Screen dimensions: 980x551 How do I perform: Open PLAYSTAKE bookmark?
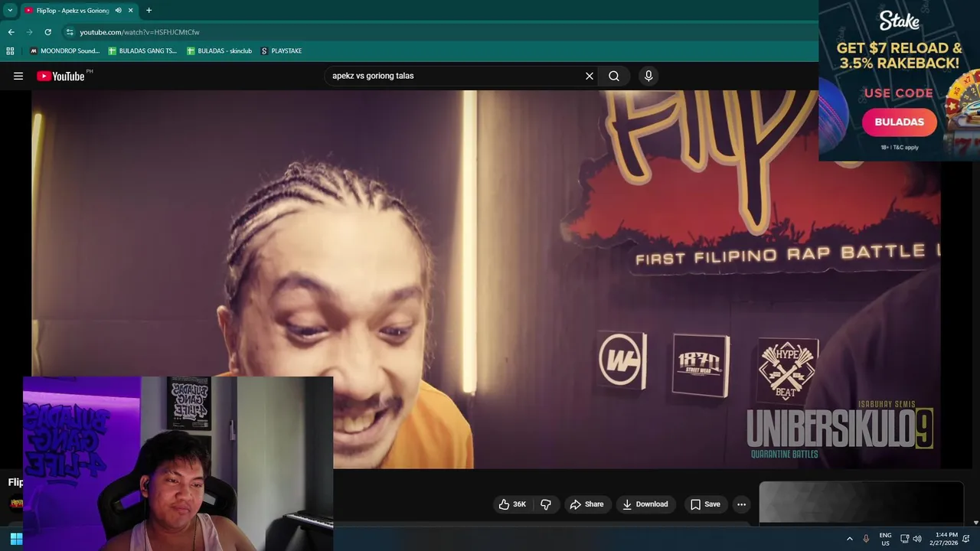pos(281,51)
